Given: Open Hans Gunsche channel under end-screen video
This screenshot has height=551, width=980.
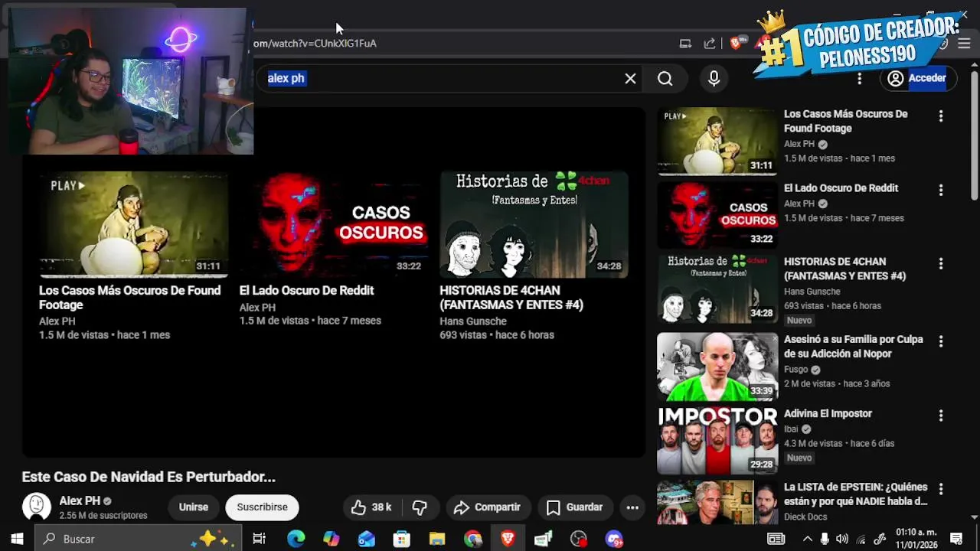Looking at the screenshot, I should pos(473,321).
